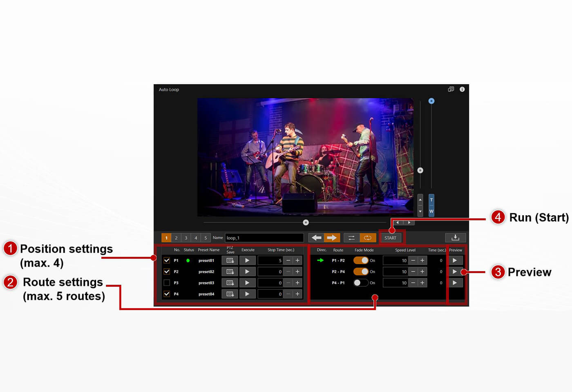Select the back-and-forth route mode icon

coord(351,237)
